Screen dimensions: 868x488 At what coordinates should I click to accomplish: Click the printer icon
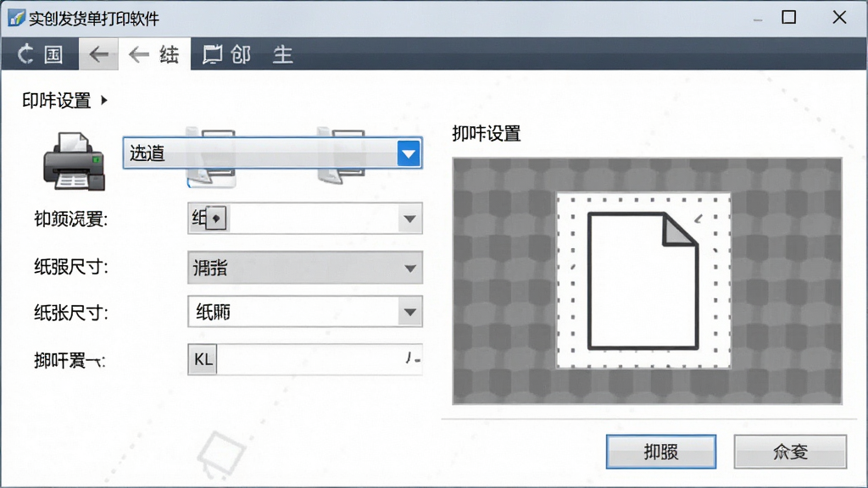click(x=74, y=162)
